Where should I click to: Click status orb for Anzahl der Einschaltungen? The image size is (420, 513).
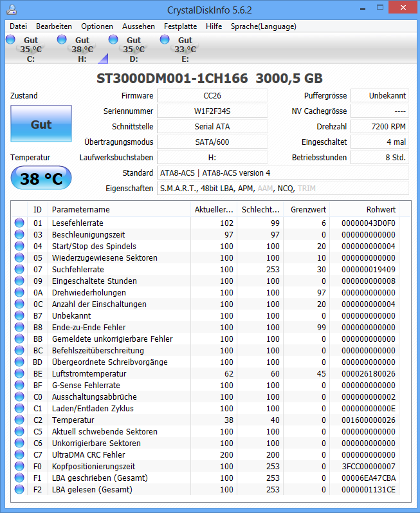[x=19, y=304]
